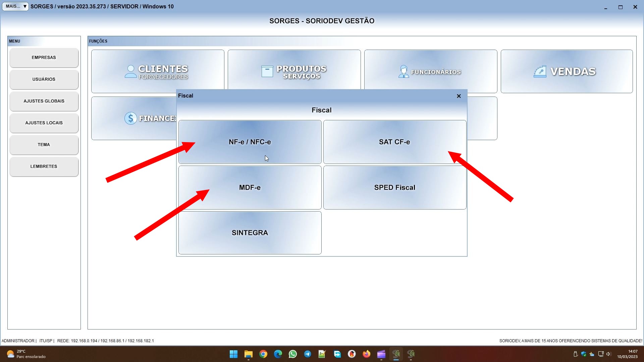
Task: Click the Windows Start button
Action: (233, 354)
